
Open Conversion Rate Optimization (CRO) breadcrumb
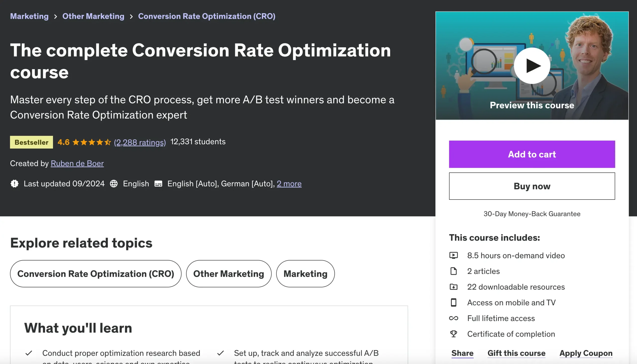pyautogui.click(x=207, y=16)
